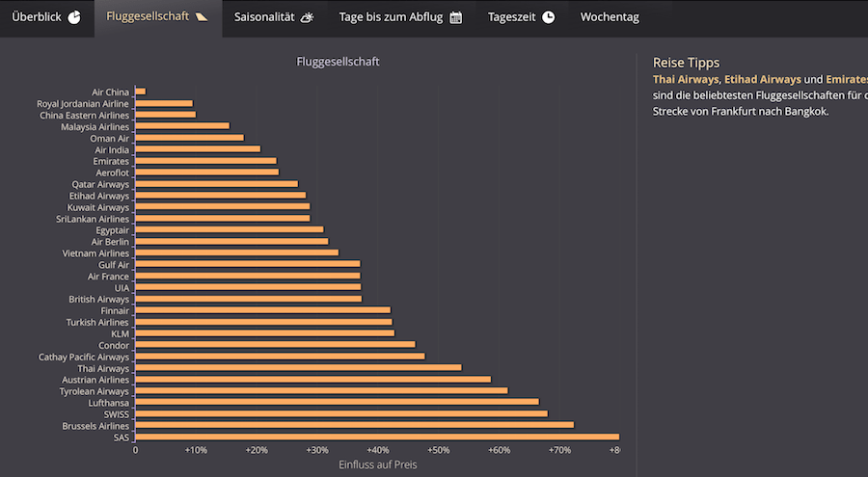Click the Reise Tipps heading
Image resolution: width=868 pixels, height=477 pixels.
686,63
